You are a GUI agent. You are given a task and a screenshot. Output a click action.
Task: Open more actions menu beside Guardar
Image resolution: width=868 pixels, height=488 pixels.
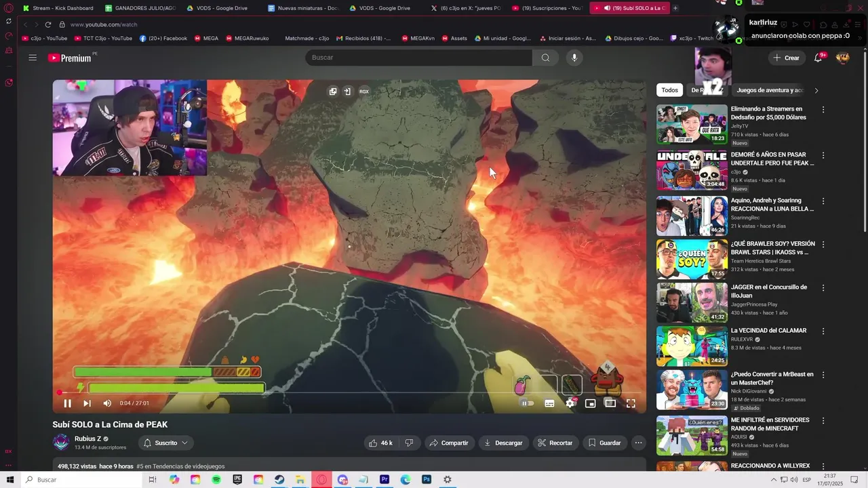[x=638, y=443]
